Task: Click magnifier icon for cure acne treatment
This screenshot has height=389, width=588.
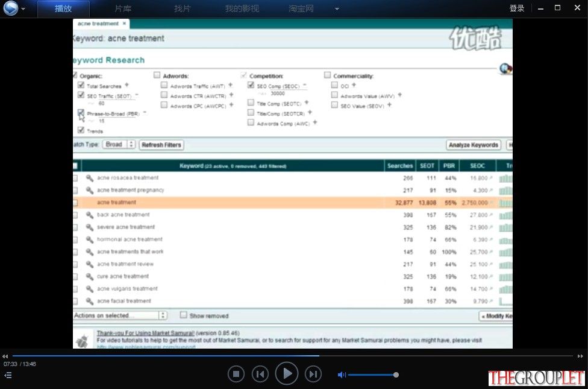Action: [x=90, y=277]
